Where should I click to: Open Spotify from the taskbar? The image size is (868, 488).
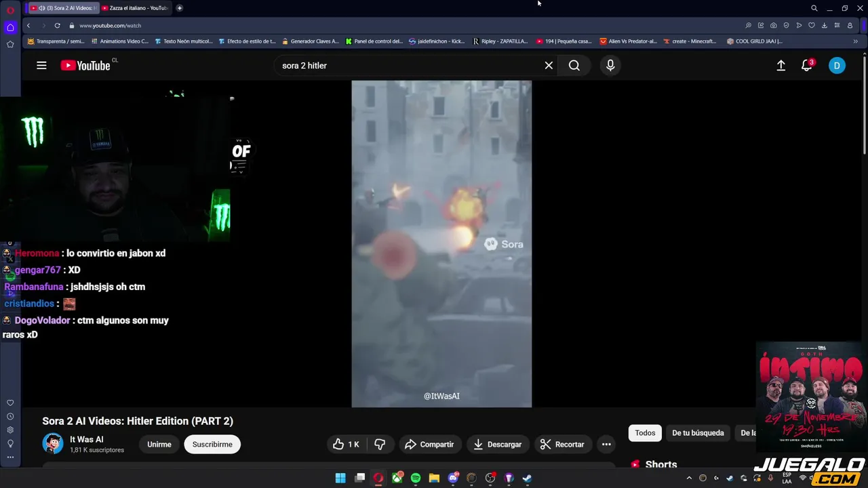coord(416,478)
